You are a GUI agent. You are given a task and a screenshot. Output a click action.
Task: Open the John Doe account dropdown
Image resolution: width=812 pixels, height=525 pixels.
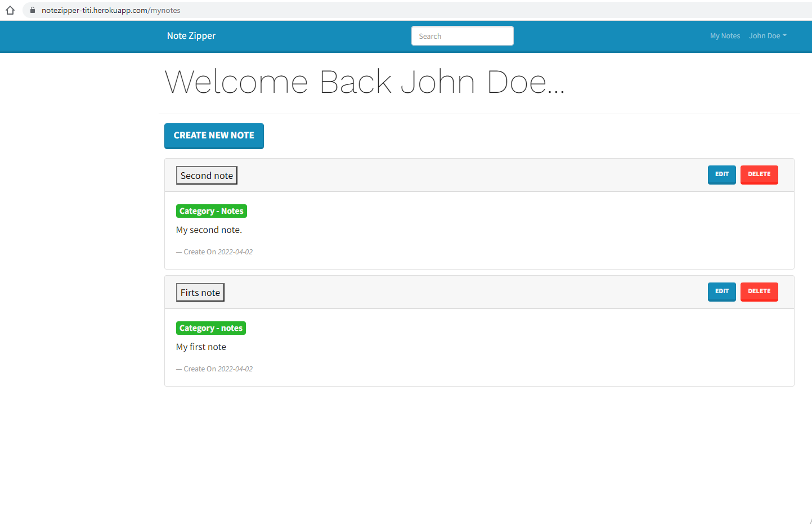tap(768, 35)
